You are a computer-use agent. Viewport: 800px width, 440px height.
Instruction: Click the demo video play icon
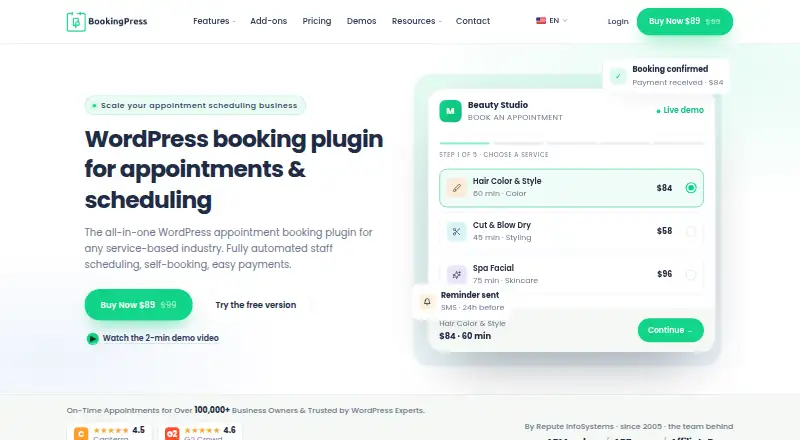pyautogui.click(x=92, y=338)
